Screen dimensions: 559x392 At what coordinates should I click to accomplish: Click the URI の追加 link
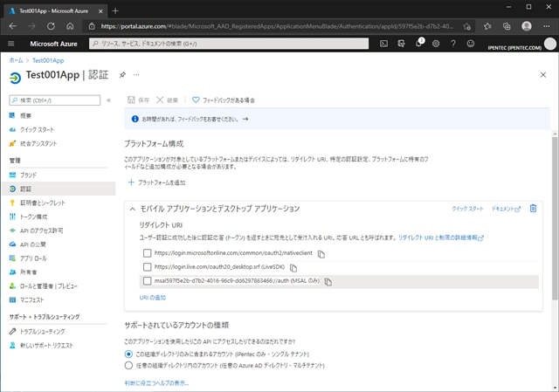click(x=153, y=298)
